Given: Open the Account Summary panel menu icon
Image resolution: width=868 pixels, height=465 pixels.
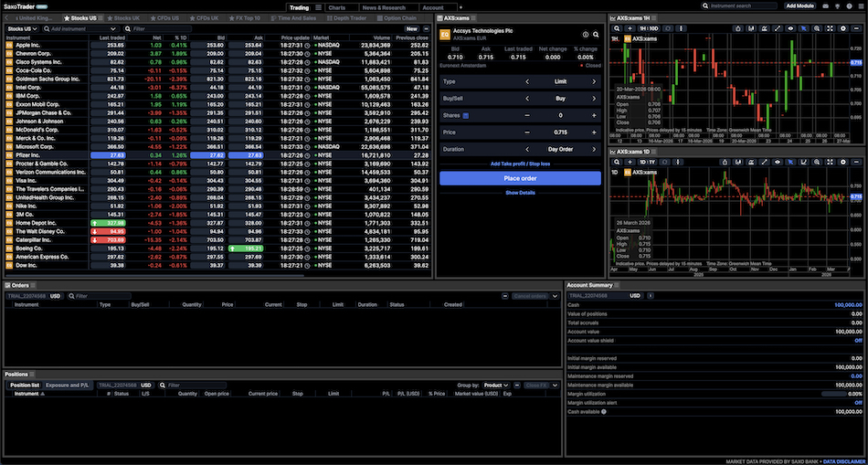Looking at the screenshot, I should pyautogui.click(x=617, y=285).
